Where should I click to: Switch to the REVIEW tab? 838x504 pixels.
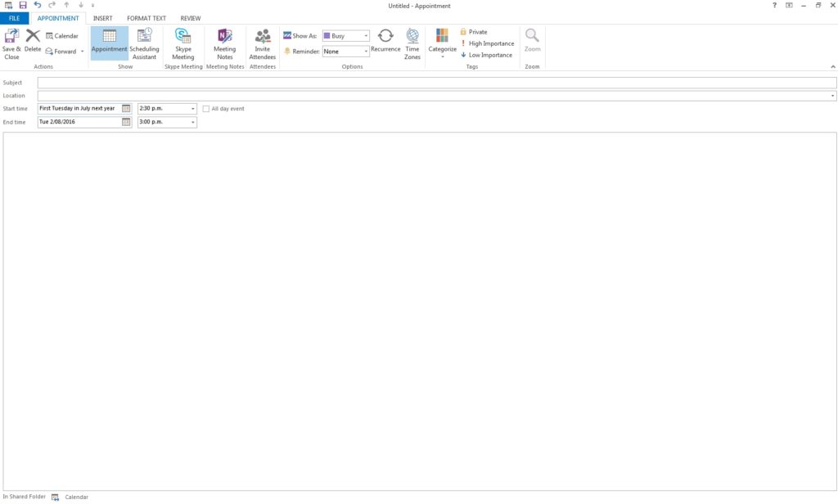(x=190, y=18)
